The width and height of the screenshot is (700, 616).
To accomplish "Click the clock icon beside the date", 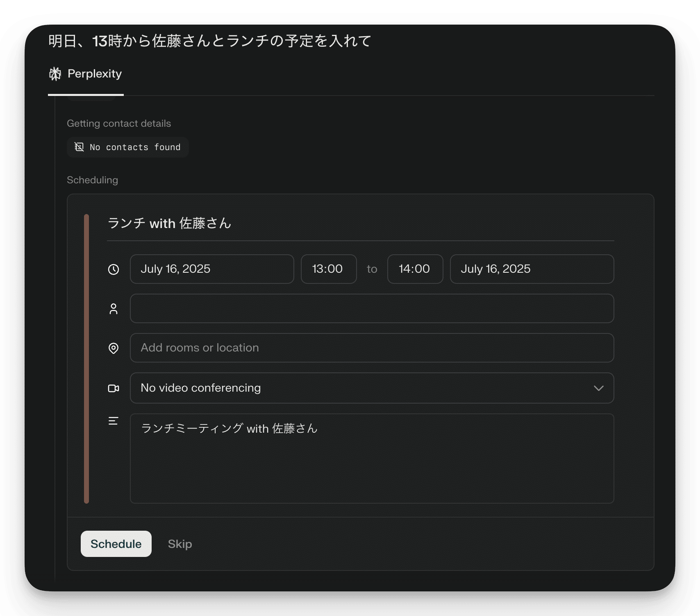I will (x=114, y=269).
